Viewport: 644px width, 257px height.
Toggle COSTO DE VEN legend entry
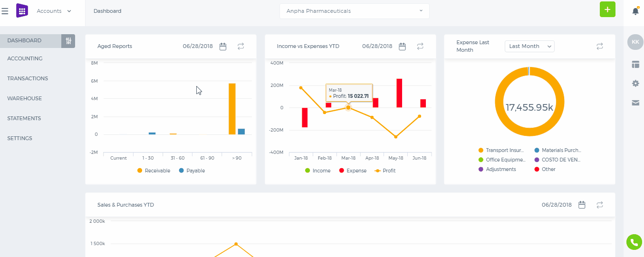coord(557,160)
